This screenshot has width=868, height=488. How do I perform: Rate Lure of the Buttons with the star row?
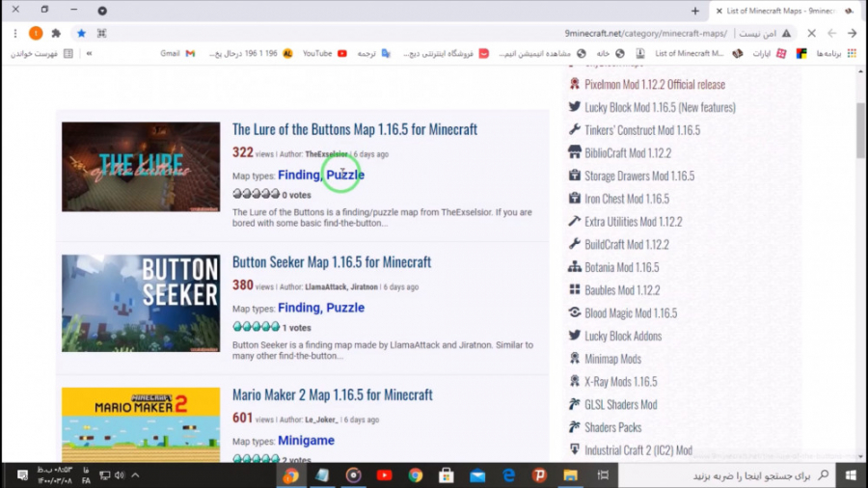[256, 194]
